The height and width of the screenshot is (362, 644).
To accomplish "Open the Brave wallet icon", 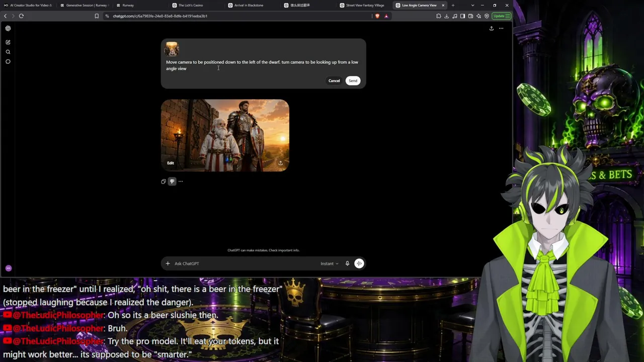I will coord(470,16).
